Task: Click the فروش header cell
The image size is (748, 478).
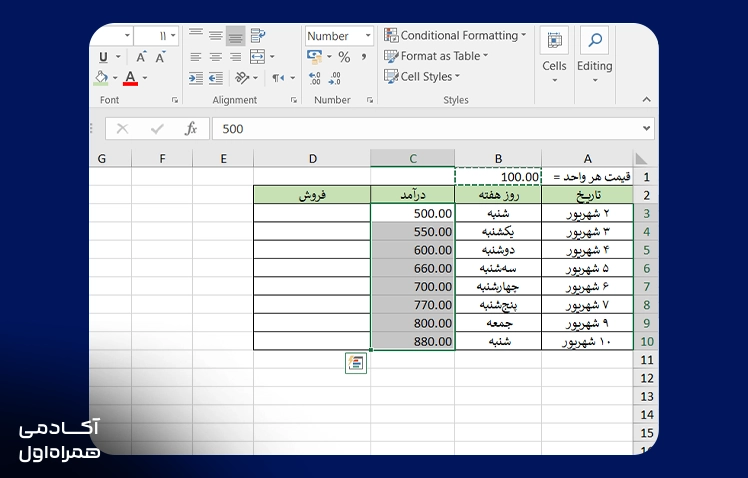Action: tap(312, 195)
